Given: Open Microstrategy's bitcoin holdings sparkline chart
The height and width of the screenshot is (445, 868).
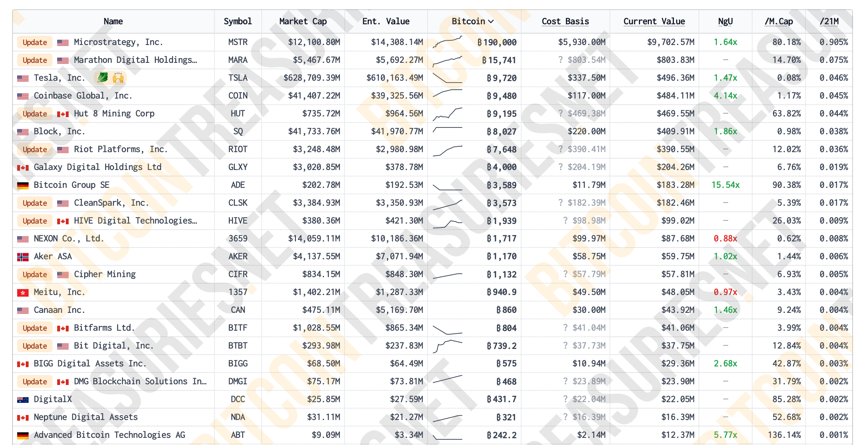Looking at the screenshot, I should (x=447, y=42).
